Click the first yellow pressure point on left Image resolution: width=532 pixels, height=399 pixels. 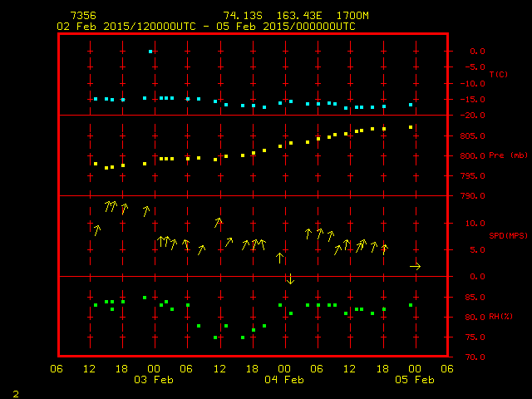coord(96,164)
